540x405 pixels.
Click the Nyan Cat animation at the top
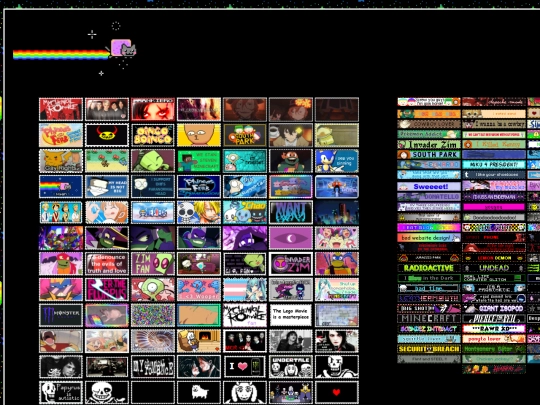click(x=74, y=50)
